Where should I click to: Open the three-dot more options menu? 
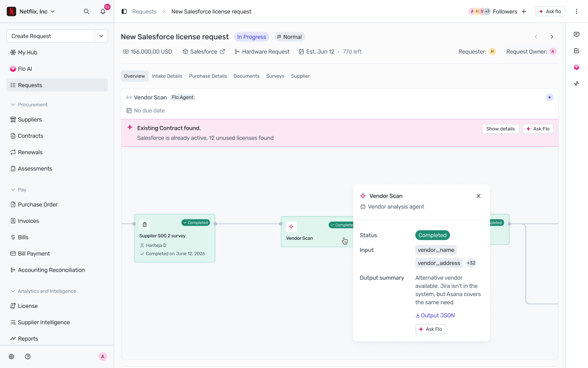click(577, 11)
